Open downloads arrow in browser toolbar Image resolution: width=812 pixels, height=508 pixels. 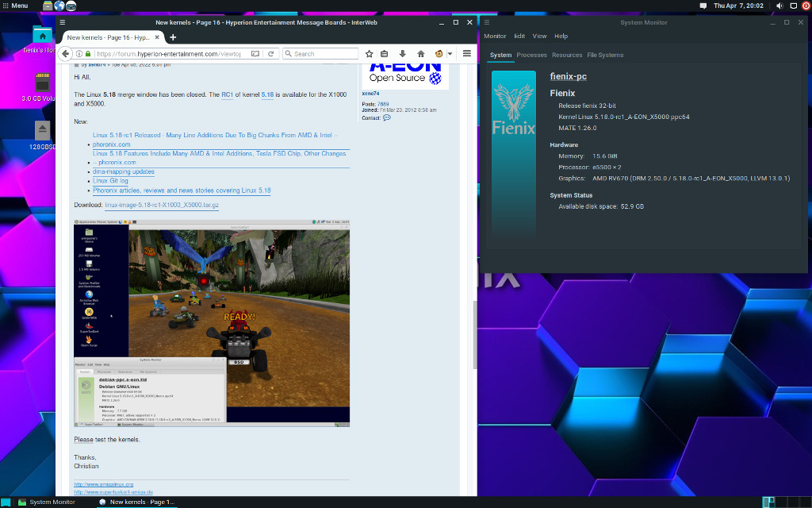coord(402,54)
